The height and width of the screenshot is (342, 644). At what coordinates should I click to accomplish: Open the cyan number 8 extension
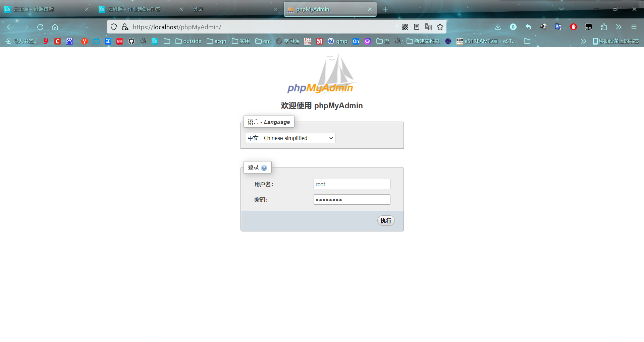coord(513,27)
